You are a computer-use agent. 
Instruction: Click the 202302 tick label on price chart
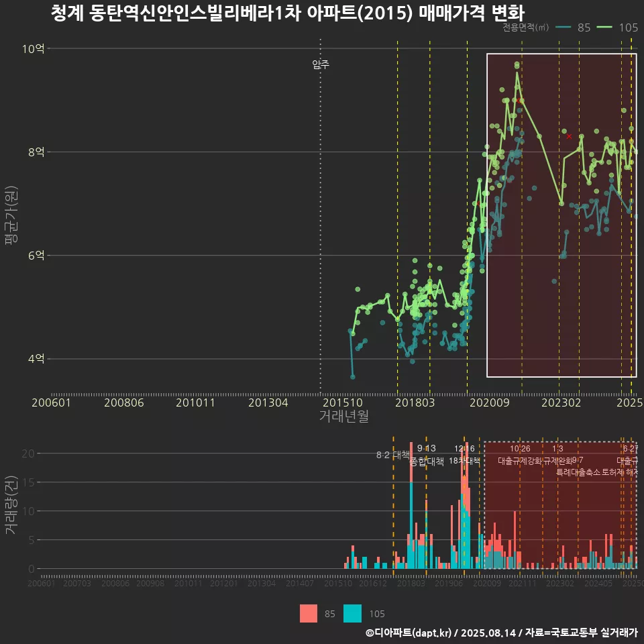[561, 402]
